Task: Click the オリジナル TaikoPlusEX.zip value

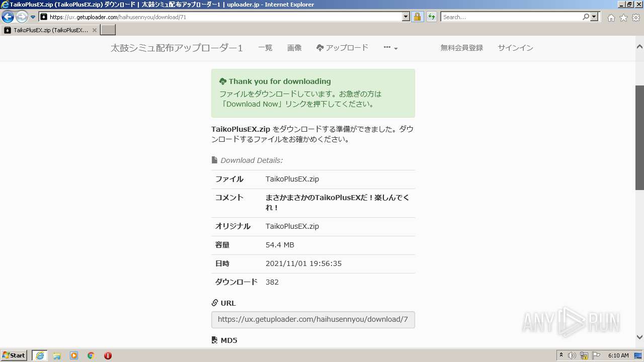Action: click(x=292, y=226)
